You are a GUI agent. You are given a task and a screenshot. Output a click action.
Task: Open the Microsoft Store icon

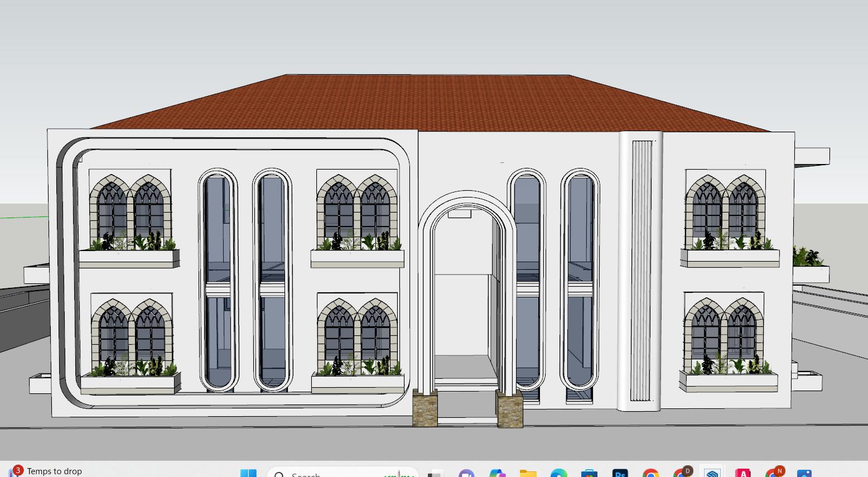pyautogui.click(x=589, y=474)
